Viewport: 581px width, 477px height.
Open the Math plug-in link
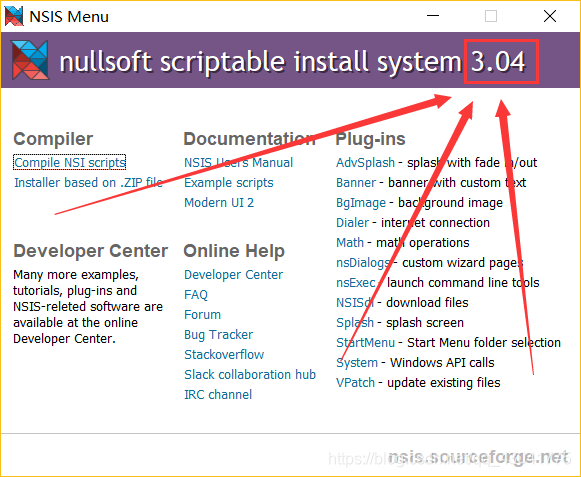click(350, 242)
